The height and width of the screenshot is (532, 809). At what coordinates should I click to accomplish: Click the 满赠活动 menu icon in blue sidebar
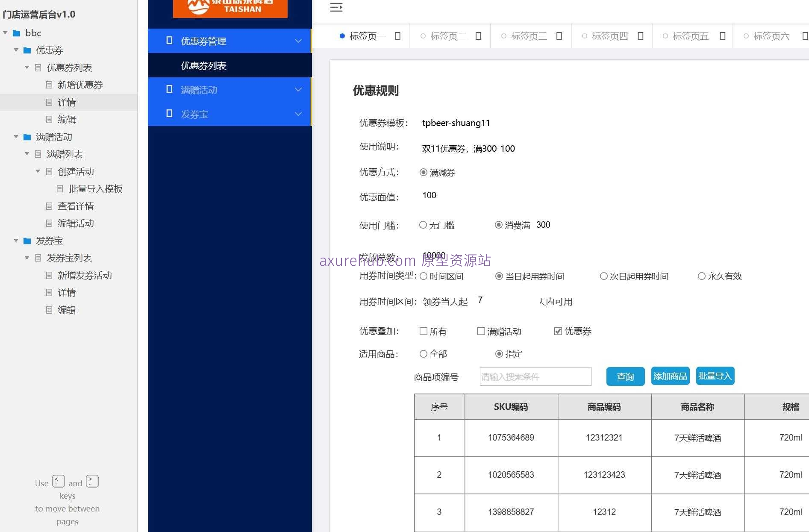[x=169, y=89]
